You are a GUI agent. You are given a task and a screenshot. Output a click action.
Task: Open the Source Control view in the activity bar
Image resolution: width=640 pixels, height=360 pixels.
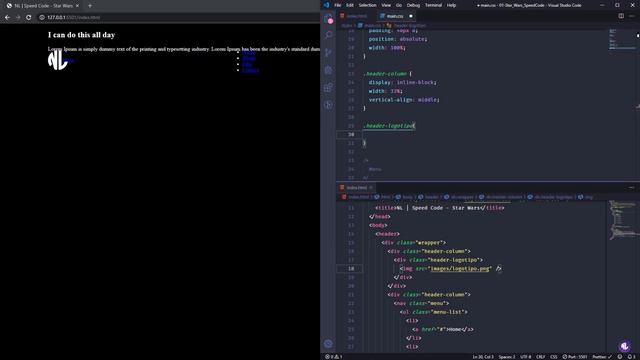coord(329,53)
